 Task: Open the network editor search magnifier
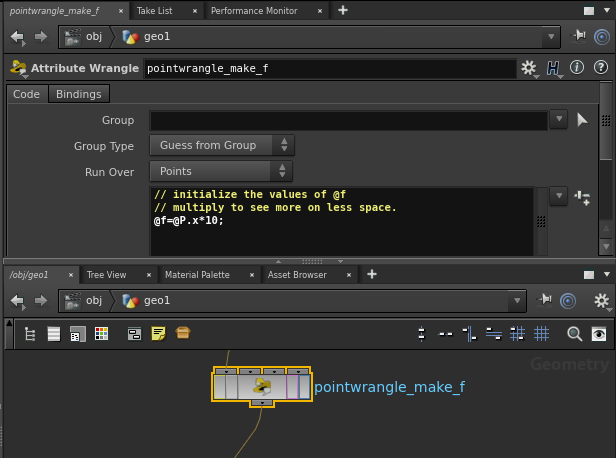[x=574, y=333]
